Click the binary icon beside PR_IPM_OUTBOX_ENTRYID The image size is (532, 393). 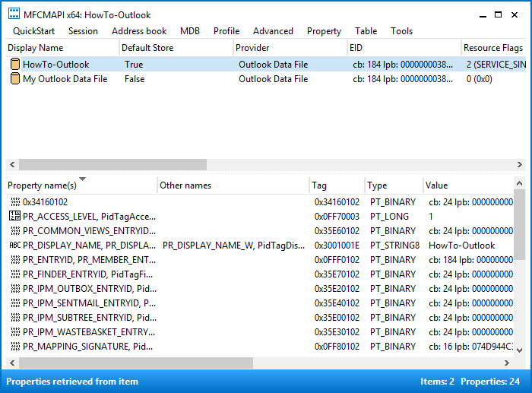15,288
